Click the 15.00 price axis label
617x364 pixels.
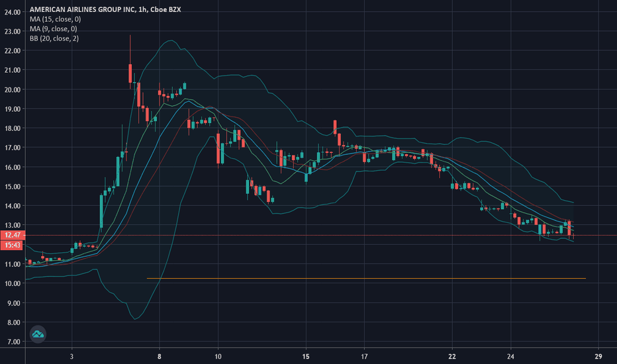click(13, 187)
